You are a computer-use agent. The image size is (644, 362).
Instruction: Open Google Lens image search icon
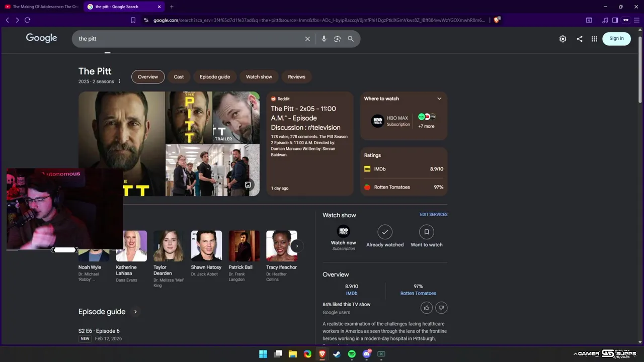[337, 39]
